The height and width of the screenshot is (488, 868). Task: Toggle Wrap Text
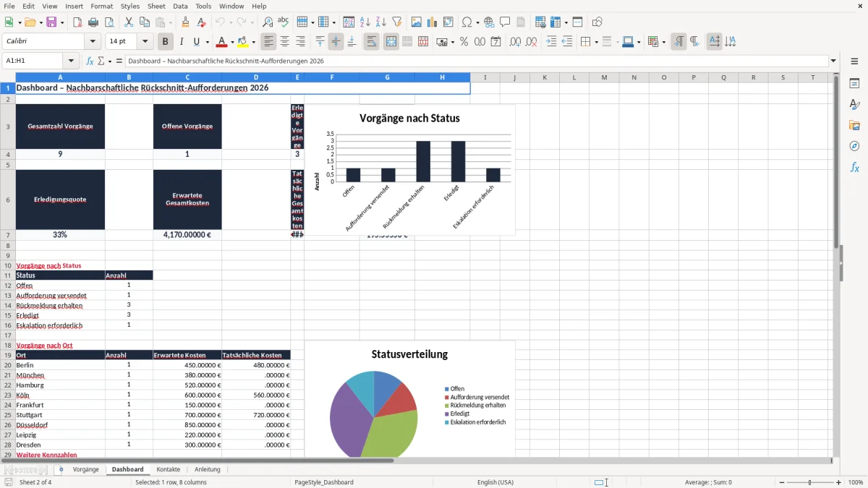[x=372, y=42]
